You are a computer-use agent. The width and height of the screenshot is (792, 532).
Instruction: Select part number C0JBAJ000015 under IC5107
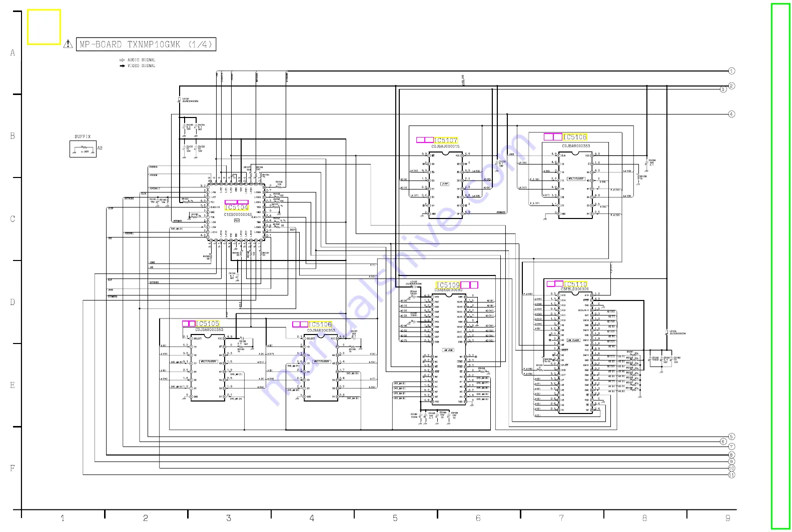point(445,146)
